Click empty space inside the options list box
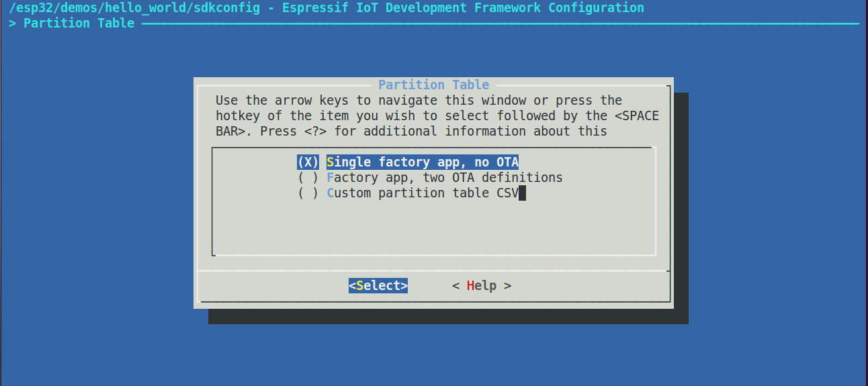This screenshot has height=386, width=868. coord(433,228)
